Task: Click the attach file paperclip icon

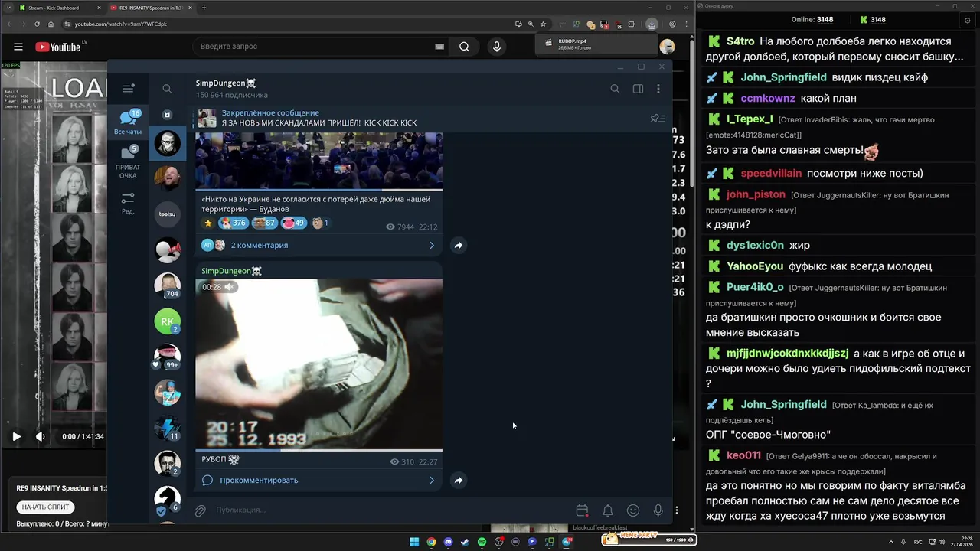Action: (x=201, y=510)
